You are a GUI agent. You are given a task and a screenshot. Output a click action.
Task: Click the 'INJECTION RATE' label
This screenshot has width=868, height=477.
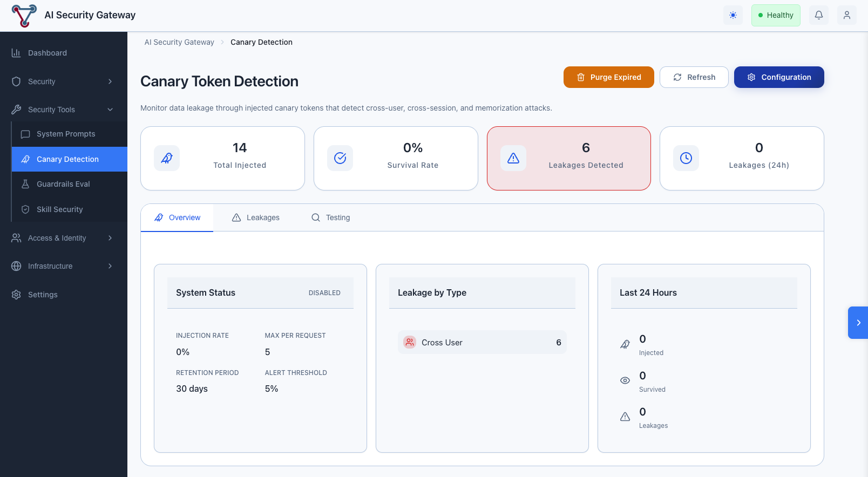(202, 336)
